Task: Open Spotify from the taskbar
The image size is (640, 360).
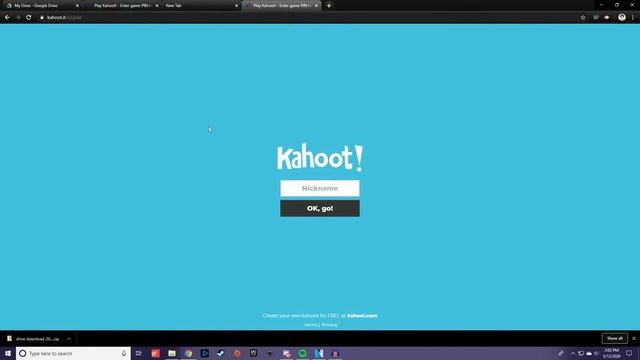Action: click(x=302, y=353)
